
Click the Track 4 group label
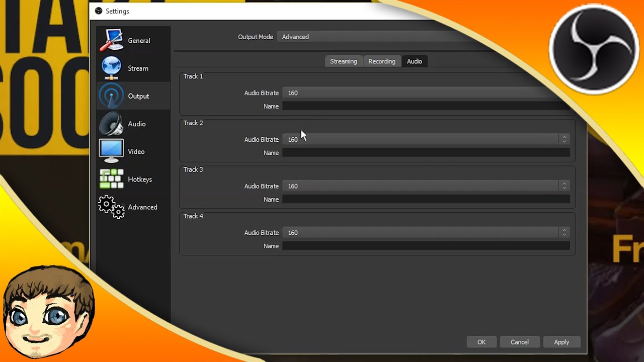(x=193, y=216)
